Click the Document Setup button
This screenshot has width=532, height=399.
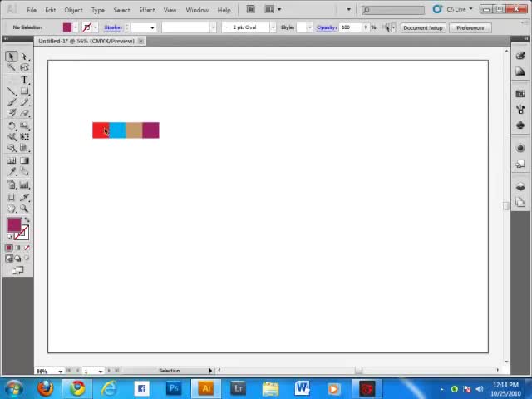coord(423,27)
